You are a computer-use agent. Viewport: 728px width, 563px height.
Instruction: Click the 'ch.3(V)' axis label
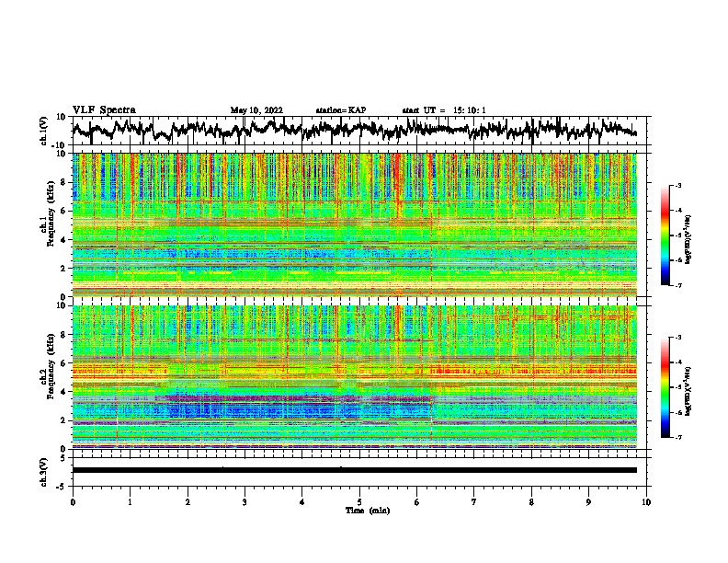[x=44, y=472]
